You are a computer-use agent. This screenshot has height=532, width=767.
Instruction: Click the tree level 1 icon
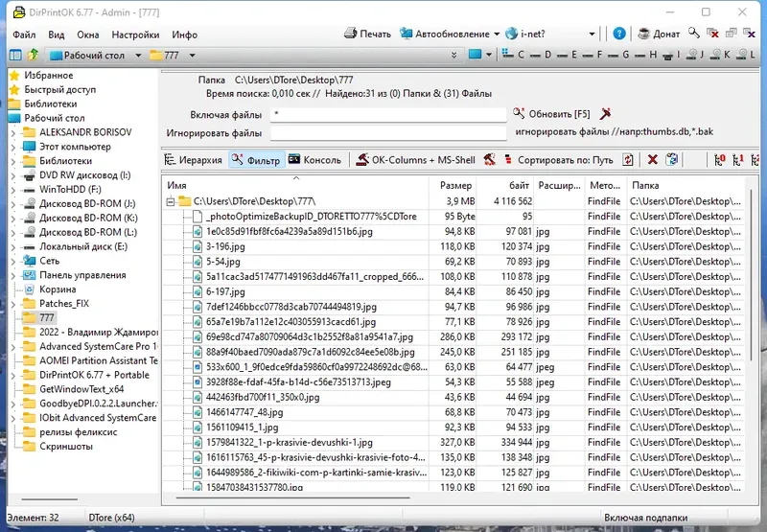[x=738, y=159]
